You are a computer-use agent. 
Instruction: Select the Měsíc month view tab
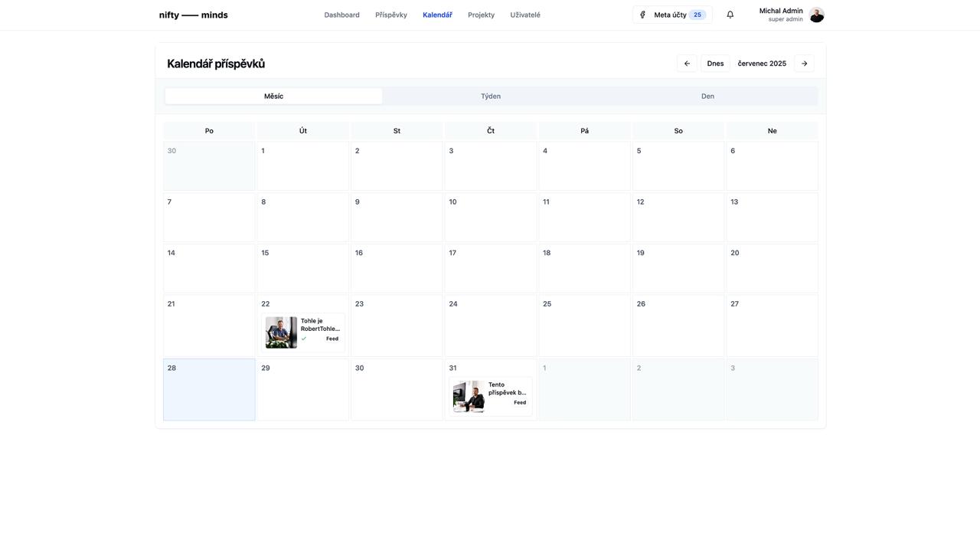[x=273, y=97]
